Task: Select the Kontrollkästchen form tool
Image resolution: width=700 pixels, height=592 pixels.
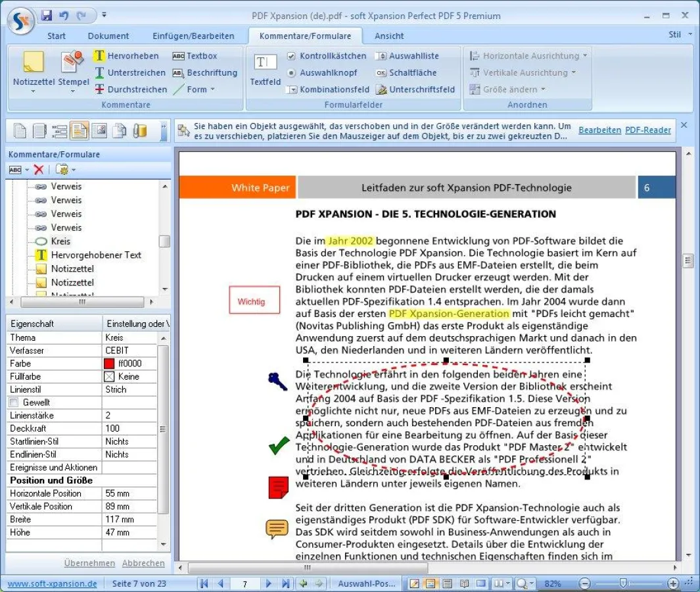Action: (x=327, y=55)
